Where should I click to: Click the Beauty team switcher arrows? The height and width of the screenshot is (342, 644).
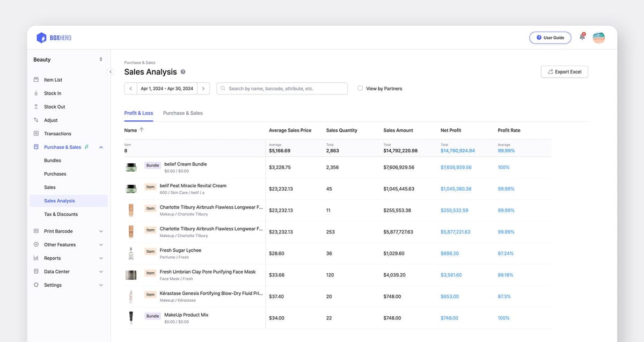pyautogui.click(x=100, y=59)
